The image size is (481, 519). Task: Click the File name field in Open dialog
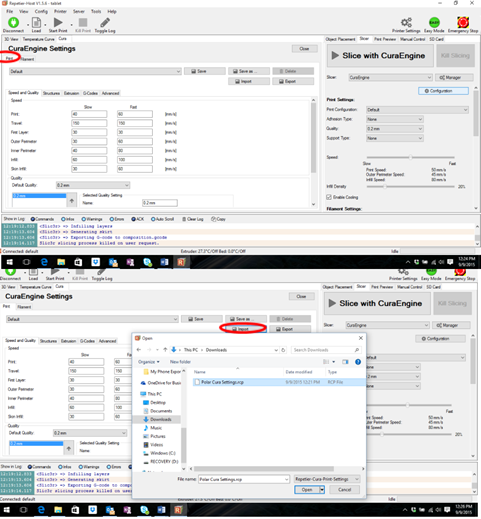coord(244,479)
